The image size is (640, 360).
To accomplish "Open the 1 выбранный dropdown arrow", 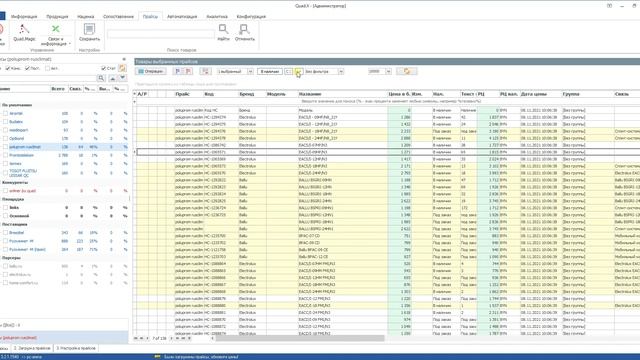I will click(250, 71).
